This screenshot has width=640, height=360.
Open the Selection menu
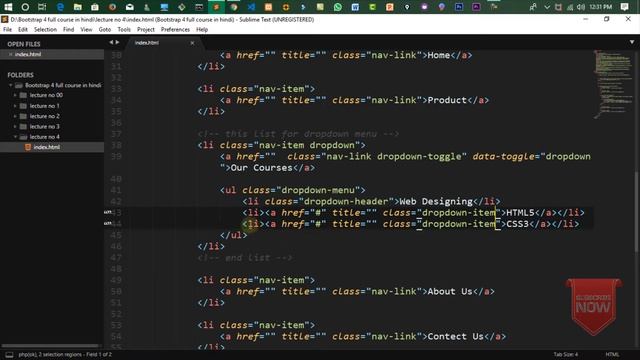45,29
